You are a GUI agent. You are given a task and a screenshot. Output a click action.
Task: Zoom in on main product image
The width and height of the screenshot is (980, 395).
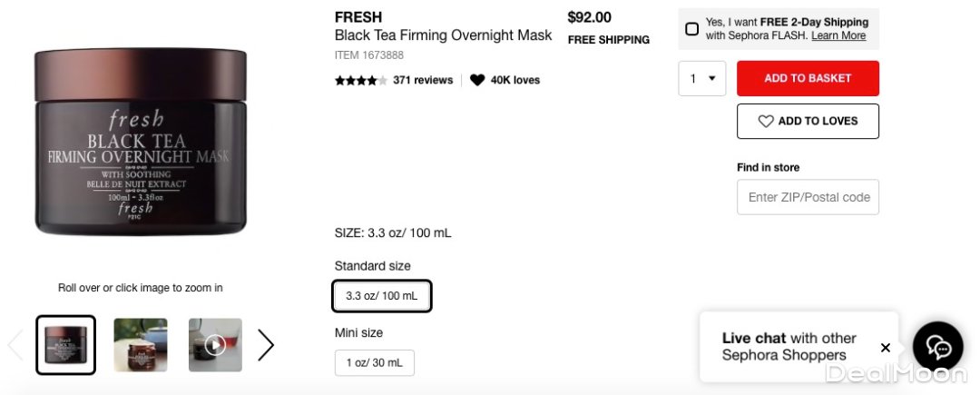point(140,141)
